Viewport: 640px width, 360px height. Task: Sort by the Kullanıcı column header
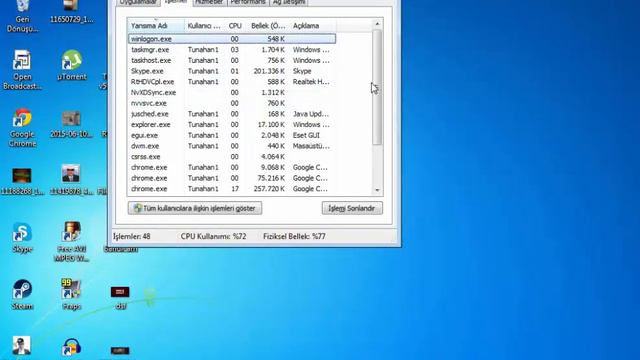tap(204, 26)
